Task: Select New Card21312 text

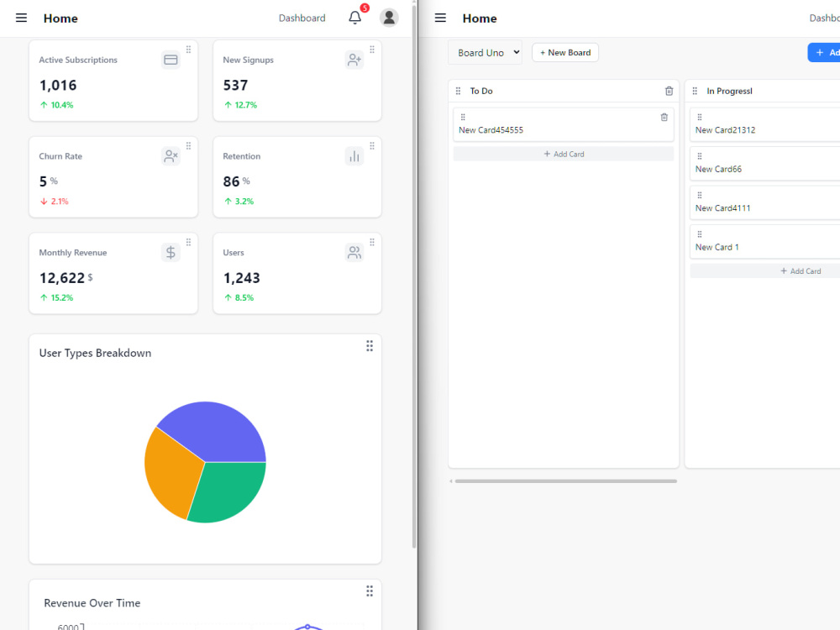Action: (x=726, y=130)
